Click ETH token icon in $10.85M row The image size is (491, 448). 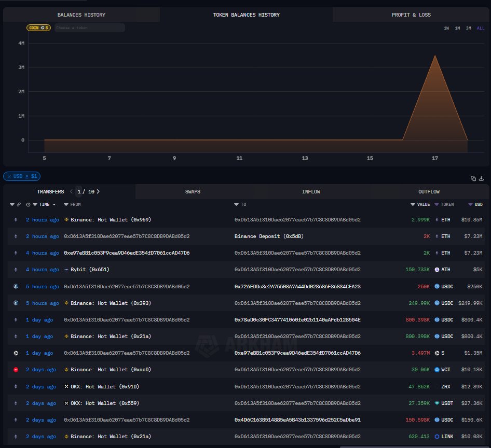coord(437,220)
